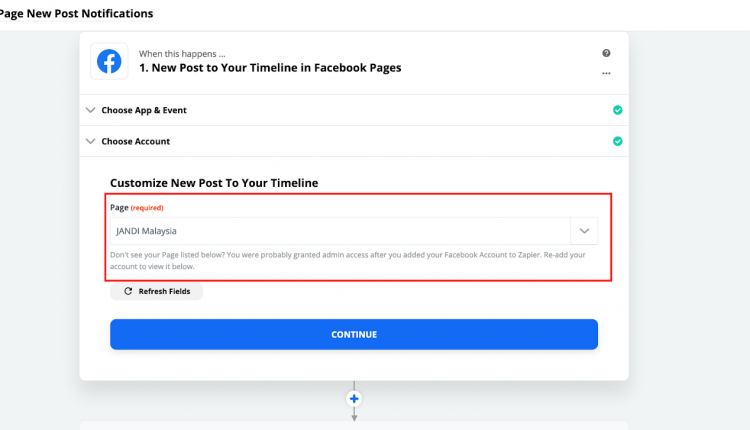This screenshot has height=430, width=750.
Task: Expand the Choose Account section chevron
Action: pos(90,141)
